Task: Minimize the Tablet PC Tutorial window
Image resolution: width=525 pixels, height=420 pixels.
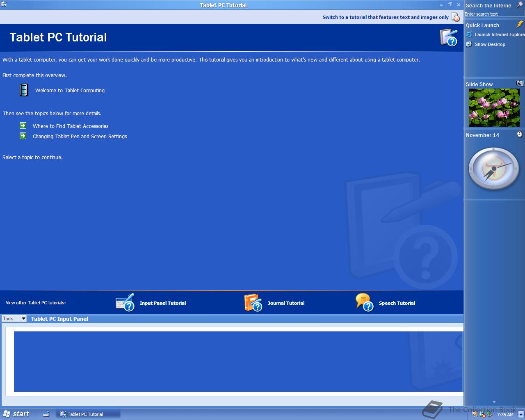Action: click(x=441, y=5)
